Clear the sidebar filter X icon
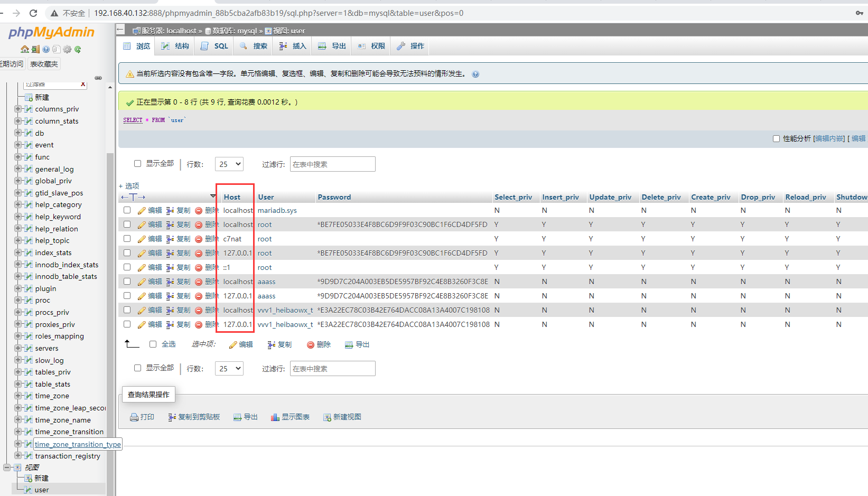868x496 pixels. (x=83, y=84)
